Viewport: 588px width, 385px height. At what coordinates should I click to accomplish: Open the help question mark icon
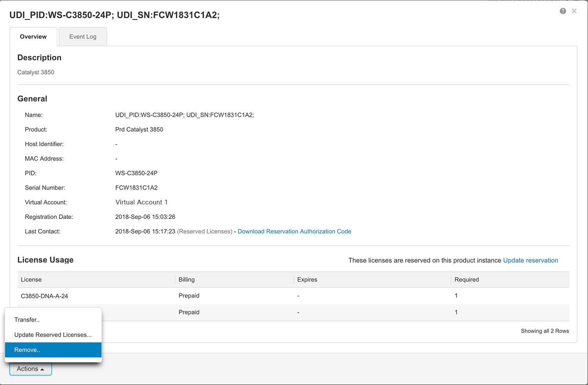[x=563, y=11]
